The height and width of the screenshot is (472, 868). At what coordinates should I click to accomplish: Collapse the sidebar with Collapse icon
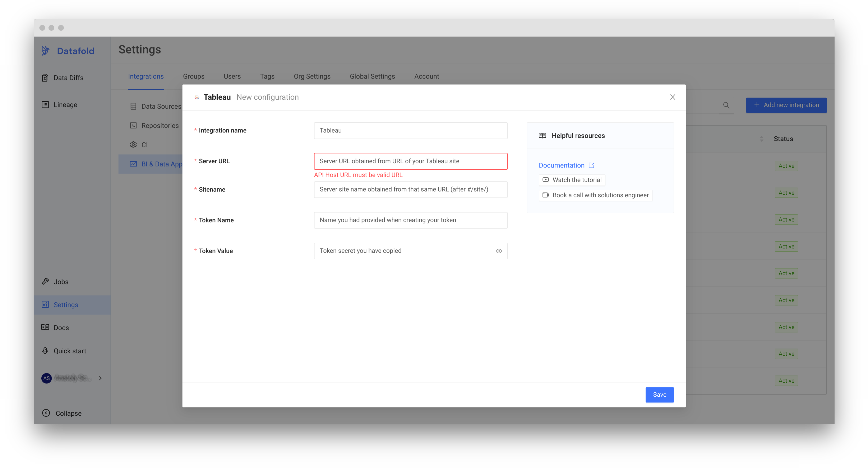46,413
